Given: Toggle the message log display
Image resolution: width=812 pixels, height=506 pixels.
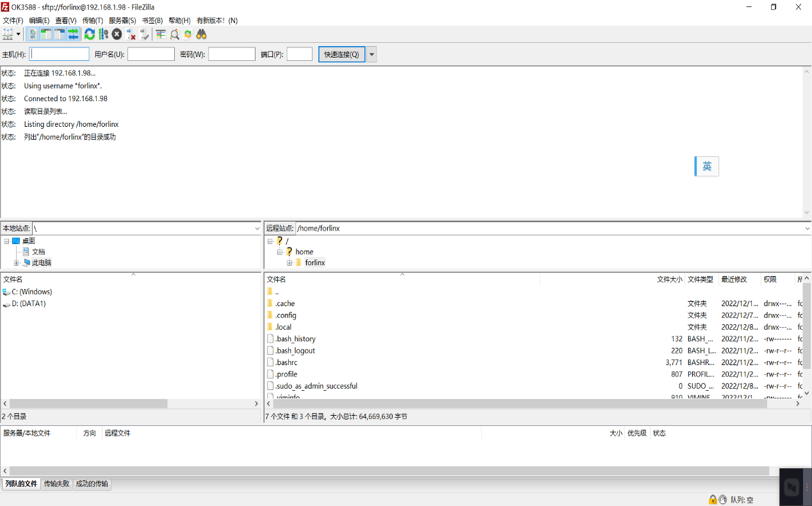Looking at the screenshot, I should [33, 34].
